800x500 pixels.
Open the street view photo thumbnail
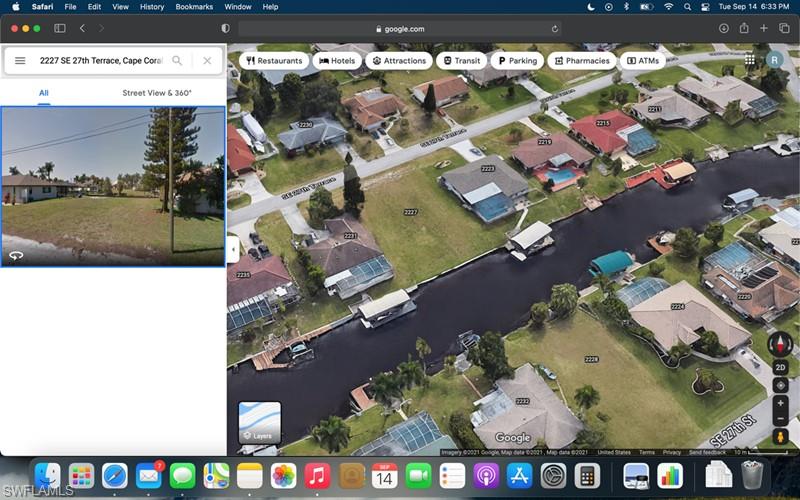[113, 186]
